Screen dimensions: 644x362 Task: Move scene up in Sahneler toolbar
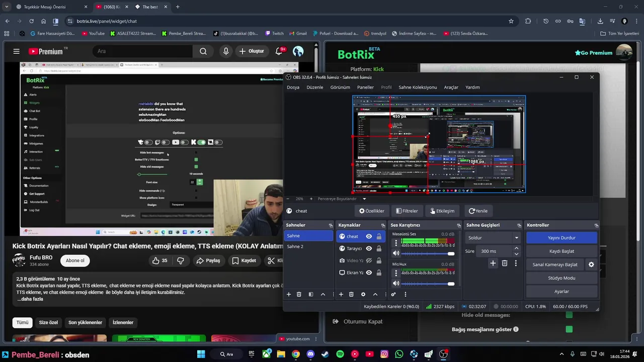pyautogui.click(x=323, y=294)
